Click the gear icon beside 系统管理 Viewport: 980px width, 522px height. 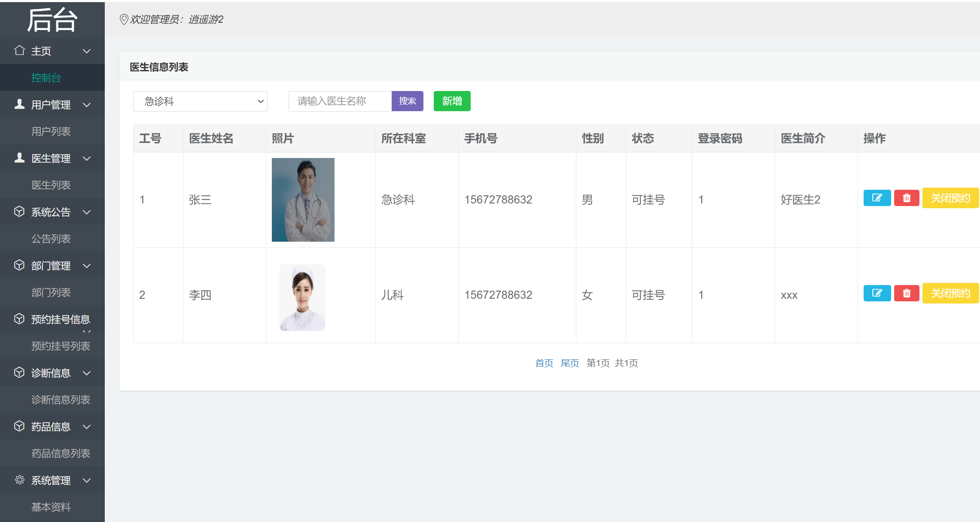click(19, 480)
